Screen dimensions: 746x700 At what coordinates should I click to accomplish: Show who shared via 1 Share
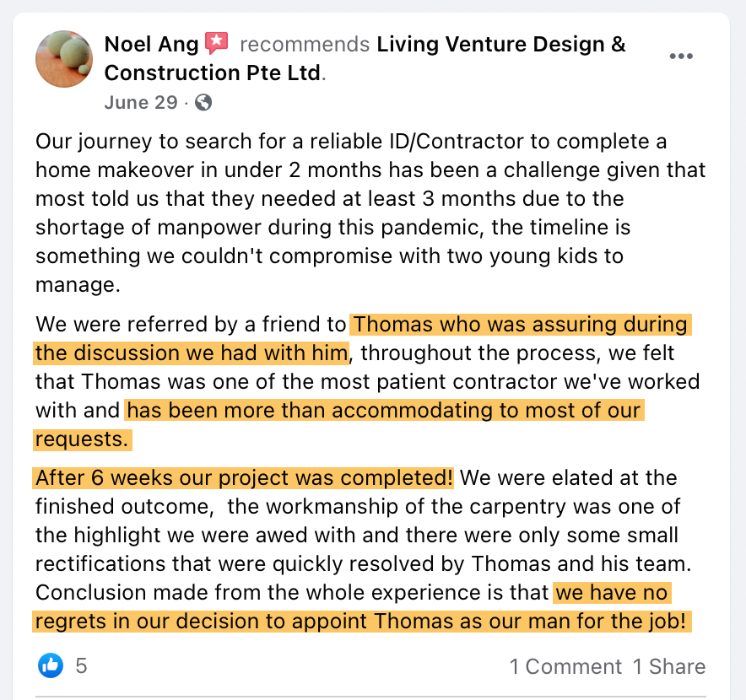pyautogui.click(x=669, y=666)
